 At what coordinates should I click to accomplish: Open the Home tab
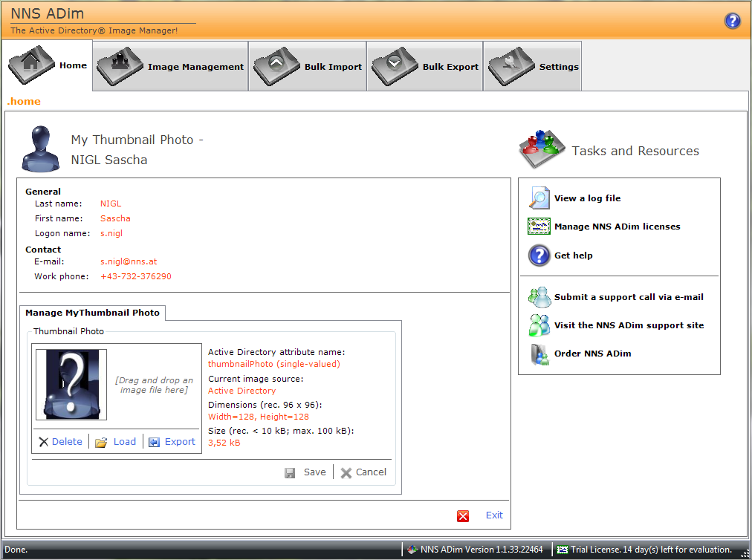[48, 65]
